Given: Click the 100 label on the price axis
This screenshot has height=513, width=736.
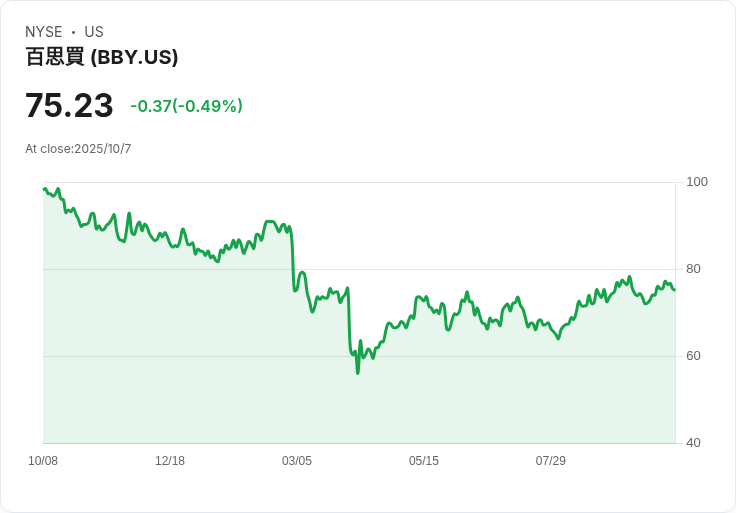Looking at the screenshot, I should 697,182.
